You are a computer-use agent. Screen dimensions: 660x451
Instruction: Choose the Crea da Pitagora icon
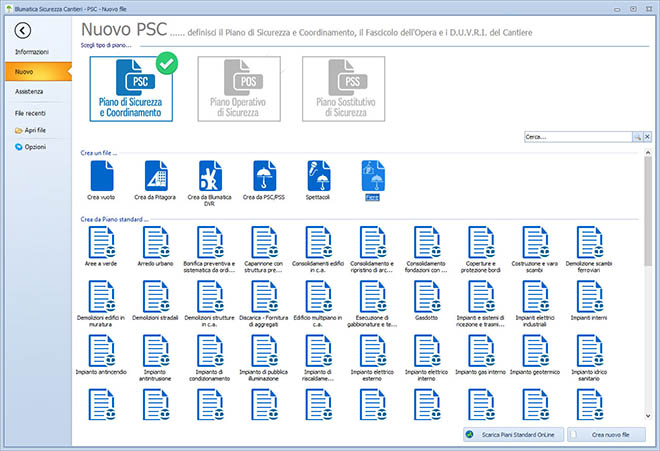pyautogui.click(x=156, y=176)
